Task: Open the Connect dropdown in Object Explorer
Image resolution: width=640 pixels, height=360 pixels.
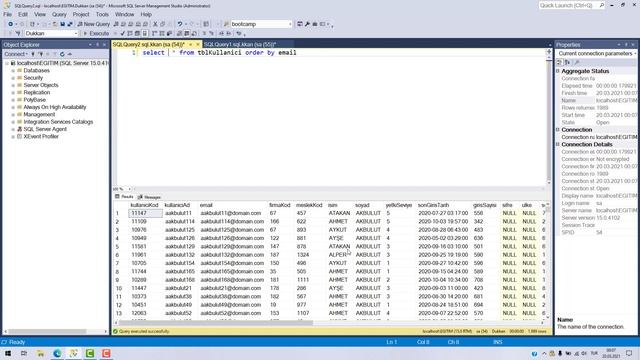Action: point(16,54)
